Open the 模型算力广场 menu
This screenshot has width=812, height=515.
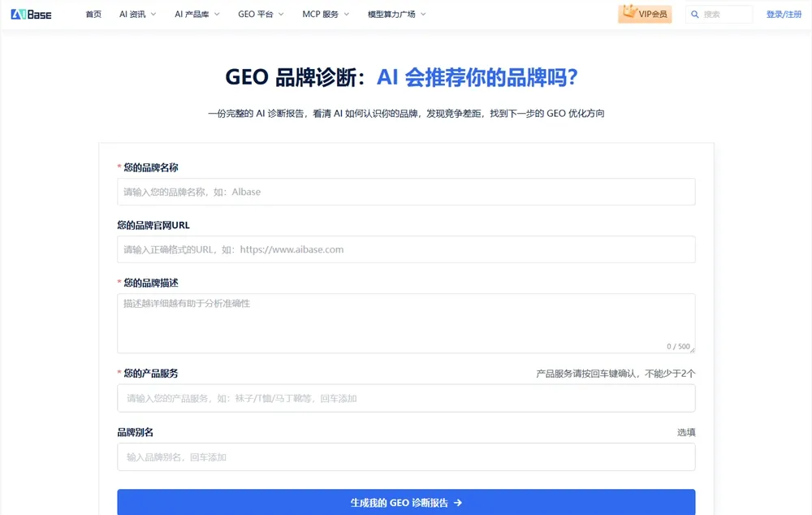tap(397, 15)
